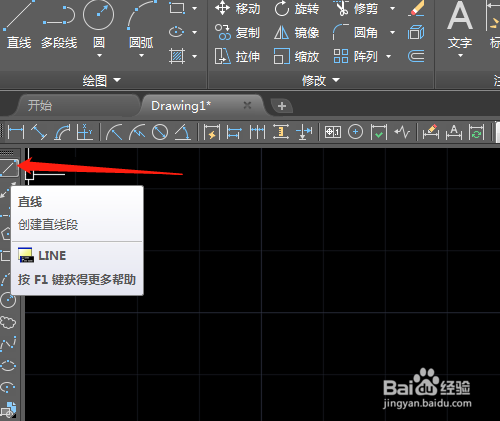Expand the 修改 panel
Image resolution: width=500 pixels, height=421 pixels.
321,80
